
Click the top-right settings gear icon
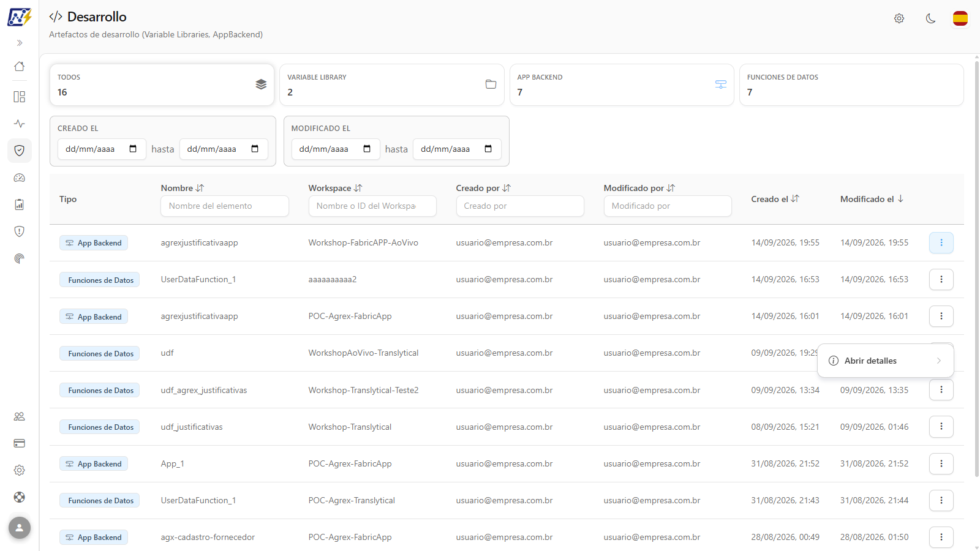899,18
